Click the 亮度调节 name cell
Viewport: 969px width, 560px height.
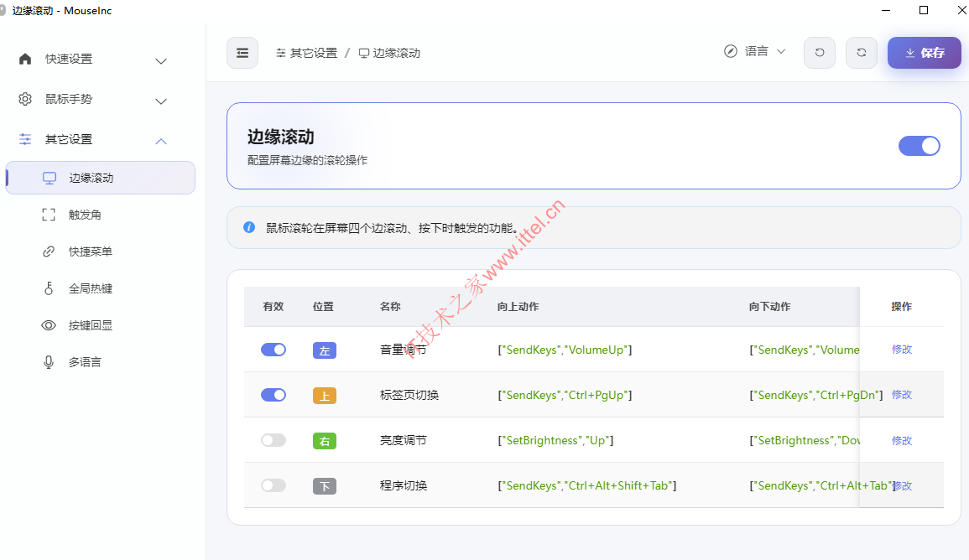coord(404,440)
